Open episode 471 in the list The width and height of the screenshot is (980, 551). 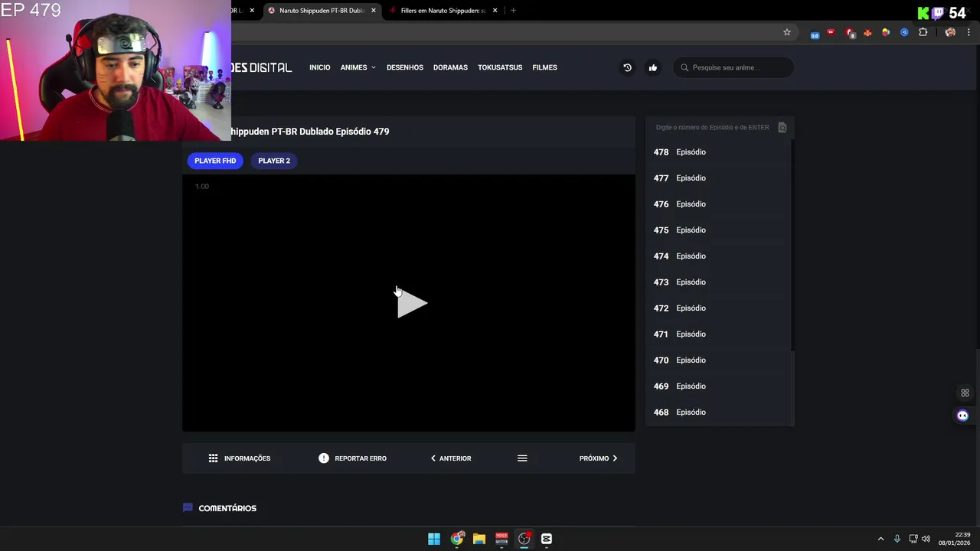[x=717, y=334]
